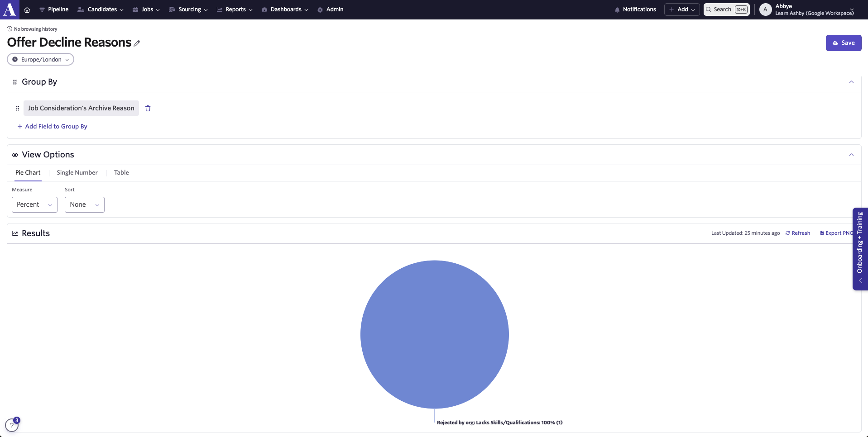Select Job Consideration's Archive Reason field chip
Image resolution: width=868 pixels, height=437 pixels.
pos(81,108)
